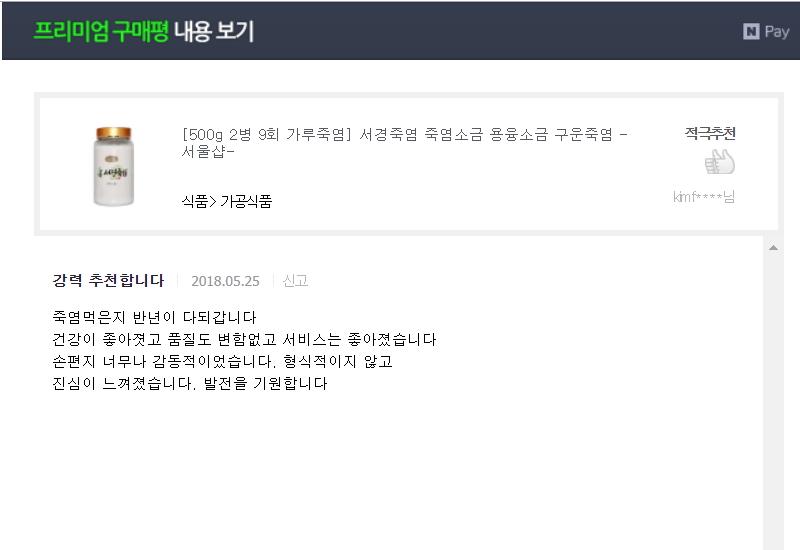
Task: Click the N Pay logo icon
Action: point(751,32)
